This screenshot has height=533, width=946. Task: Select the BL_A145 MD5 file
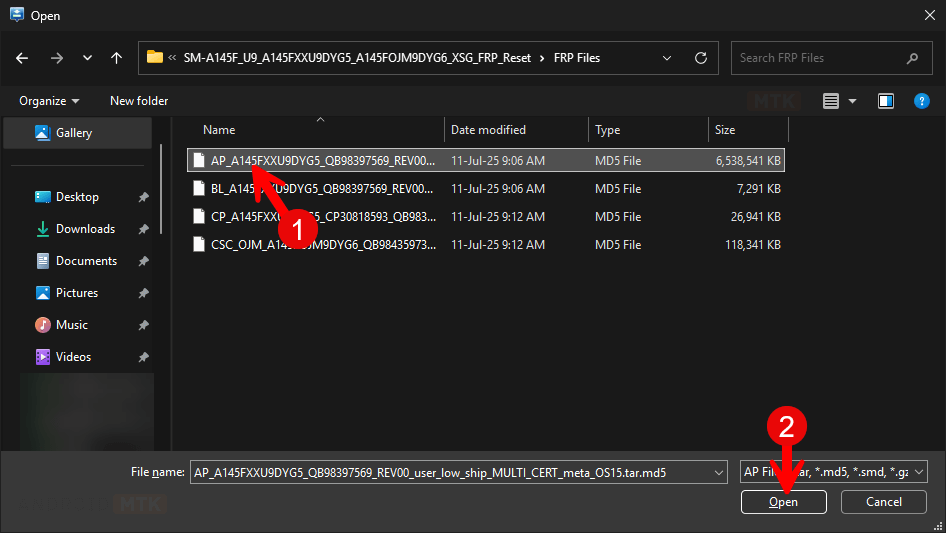click(321, 188)
